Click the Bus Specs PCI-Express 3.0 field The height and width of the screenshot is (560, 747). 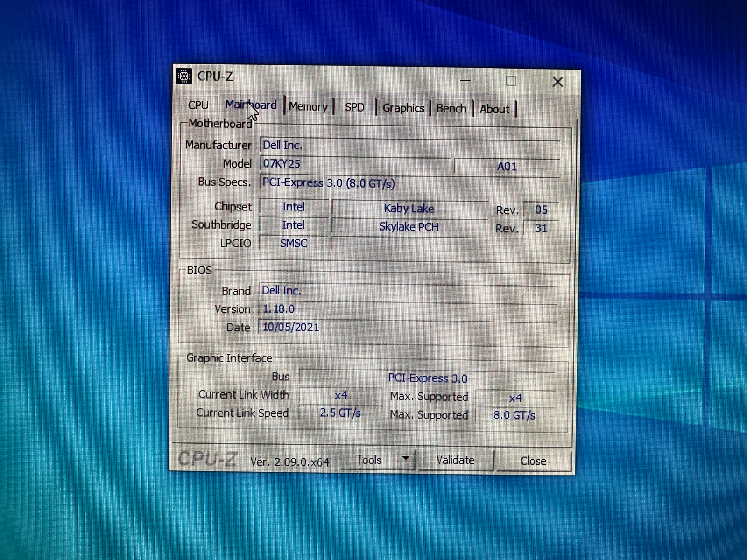point(409,183)
